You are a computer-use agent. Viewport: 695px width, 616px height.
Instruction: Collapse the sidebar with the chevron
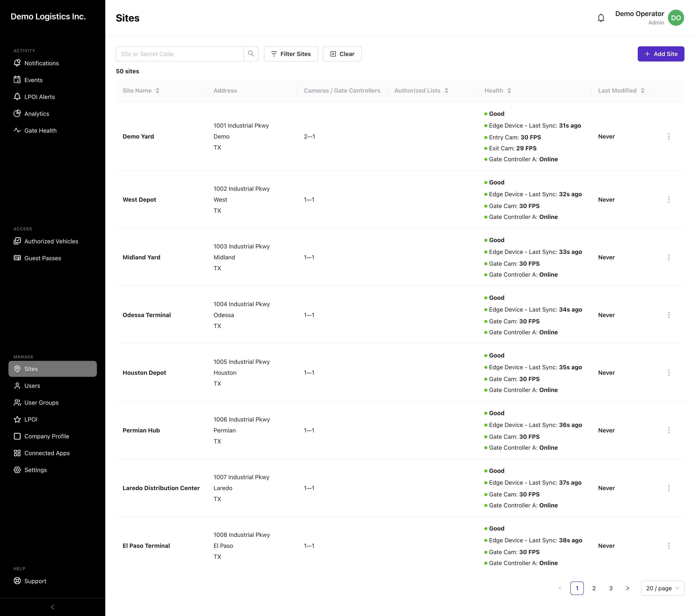point(52,607)
